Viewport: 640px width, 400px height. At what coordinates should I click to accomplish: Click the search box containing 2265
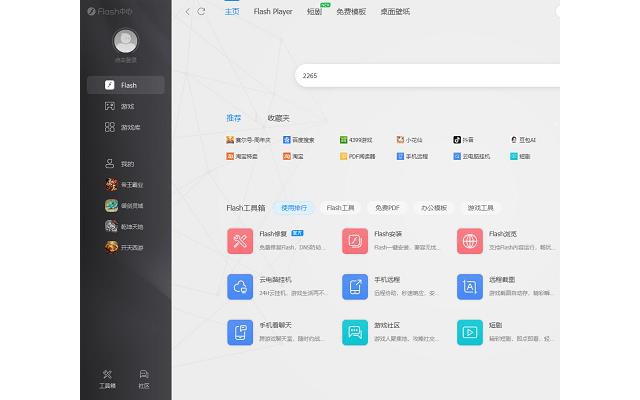(x=428, y=76)
